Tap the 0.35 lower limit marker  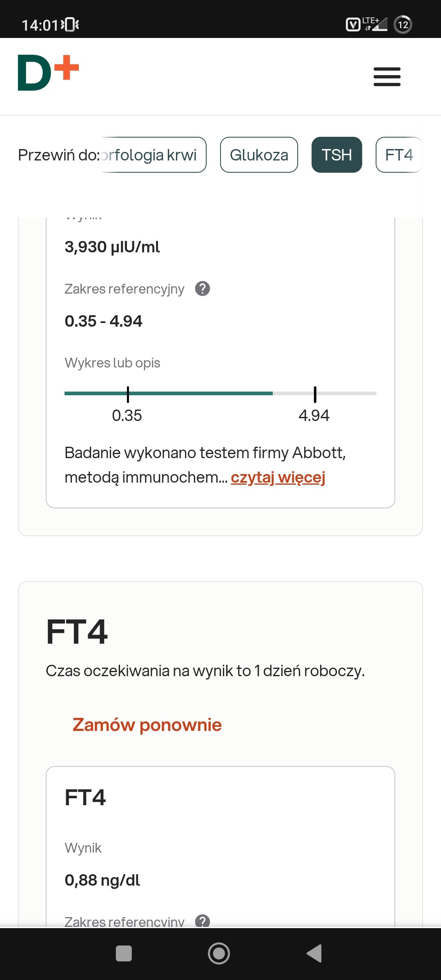click(128, 394)
